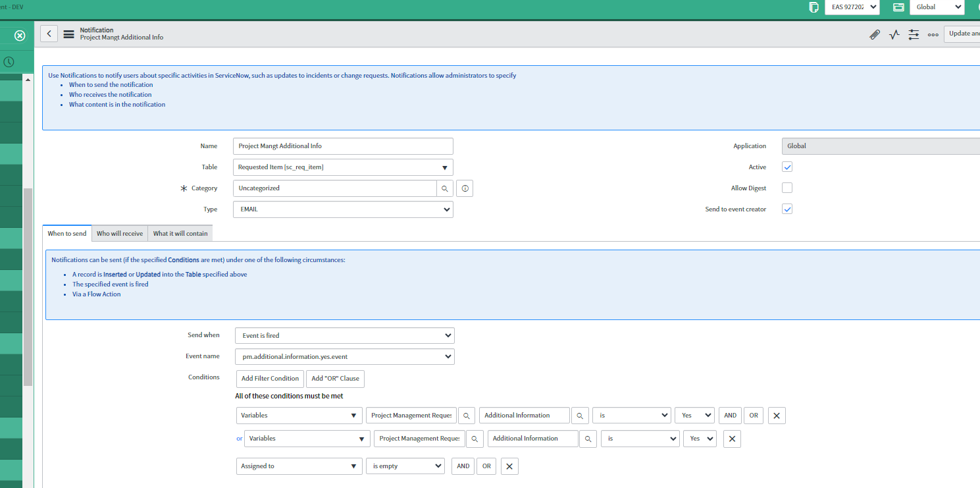Show Category record info icon

(465, 188)
